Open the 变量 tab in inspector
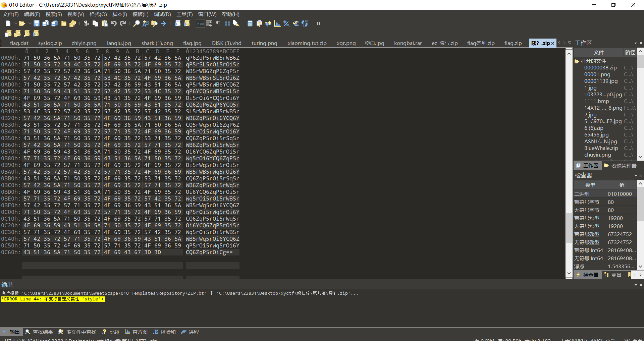 [613, 275]
